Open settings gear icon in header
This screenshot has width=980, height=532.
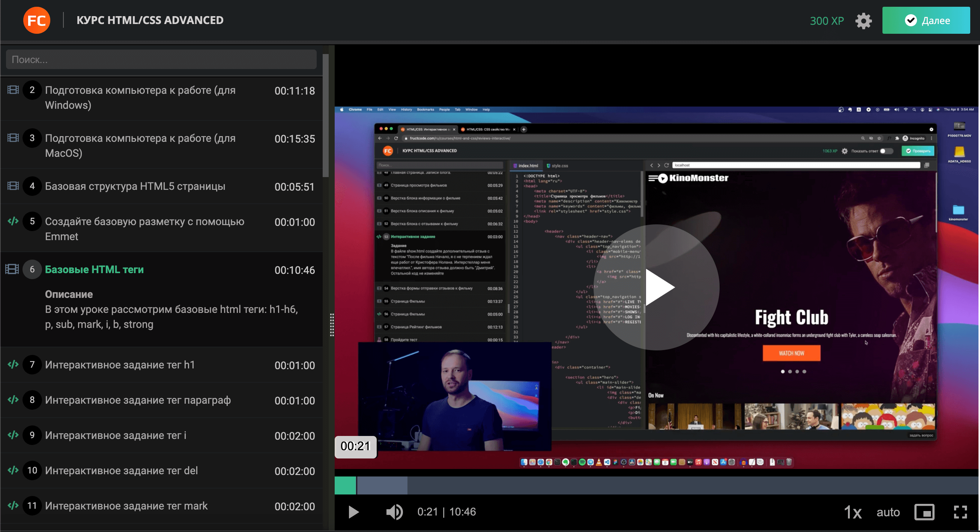(864, 21)
